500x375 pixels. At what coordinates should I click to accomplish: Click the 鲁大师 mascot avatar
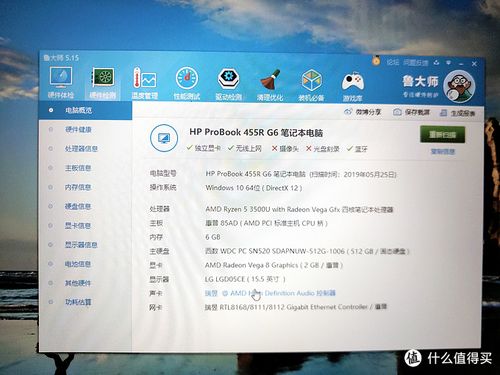coord(459,86)
